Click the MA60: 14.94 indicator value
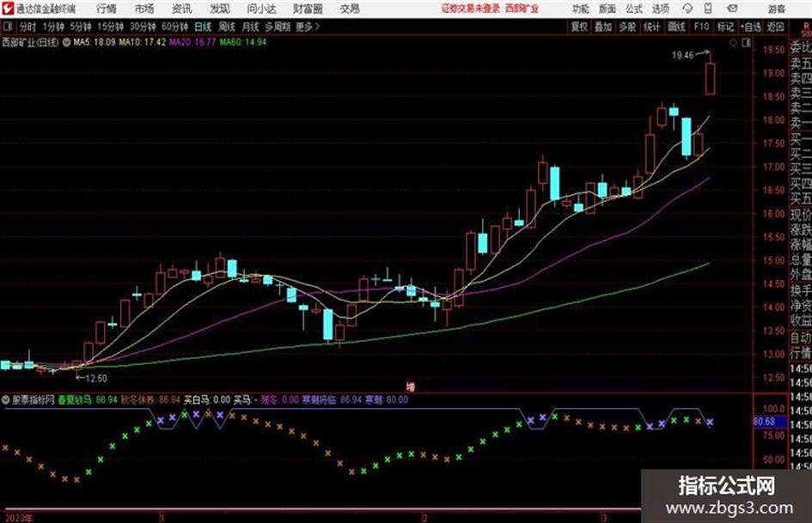 tap(243, 42)
